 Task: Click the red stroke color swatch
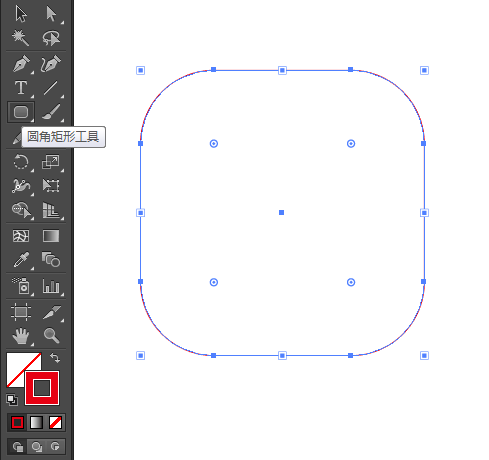click(42, 388)
